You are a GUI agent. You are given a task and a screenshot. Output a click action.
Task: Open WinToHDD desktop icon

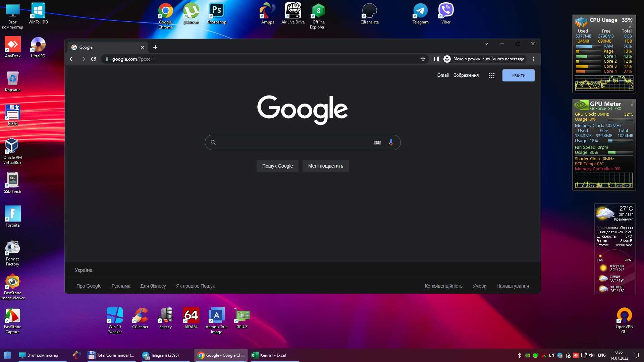coord(38,13)
